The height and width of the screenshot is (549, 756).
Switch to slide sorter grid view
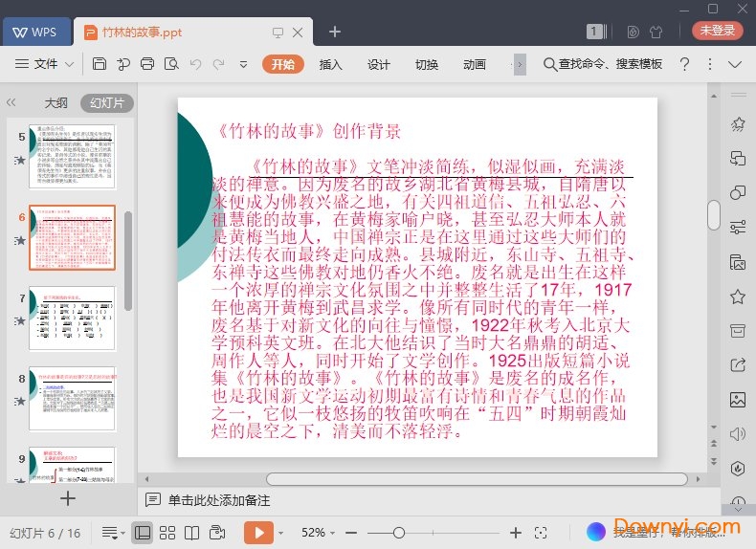(x=167, y=532)
